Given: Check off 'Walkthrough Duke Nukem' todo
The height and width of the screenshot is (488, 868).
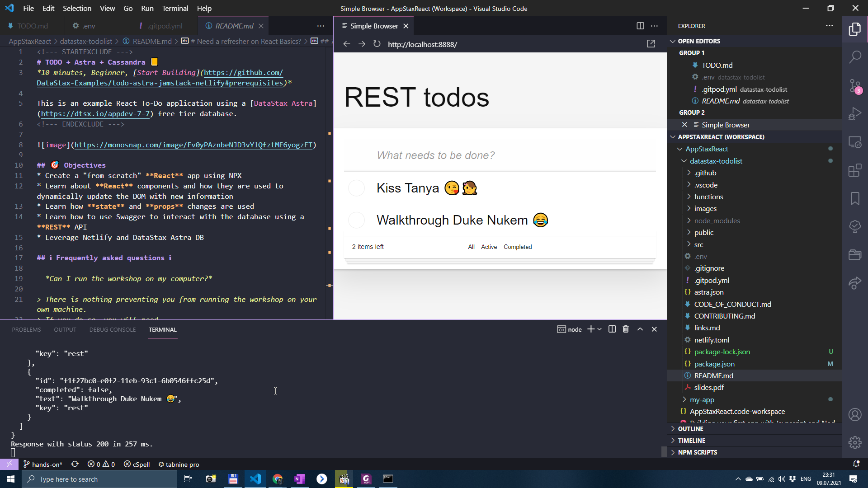Looking at the screenshot, I should (x=356, y=220).
